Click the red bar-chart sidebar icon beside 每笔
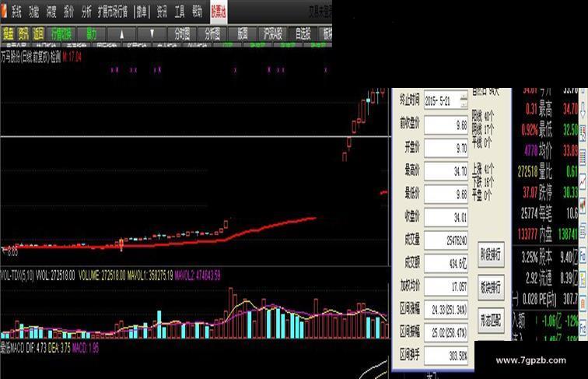 point(583,206)
